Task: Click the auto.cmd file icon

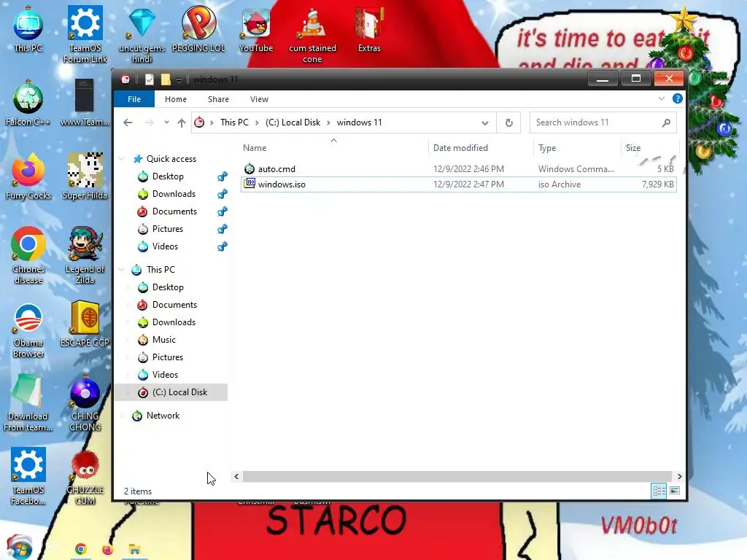Action: pyautogui.click(x=249, y=168)
